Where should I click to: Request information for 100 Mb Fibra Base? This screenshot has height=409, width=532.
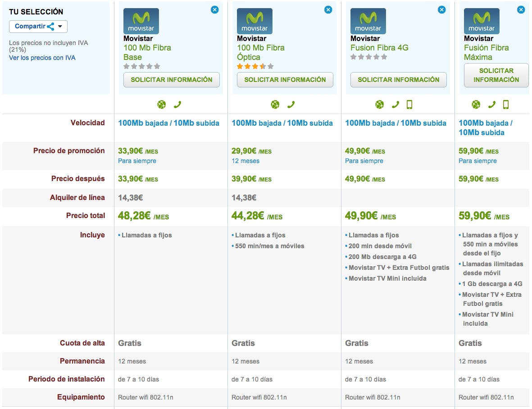point(171,80)
